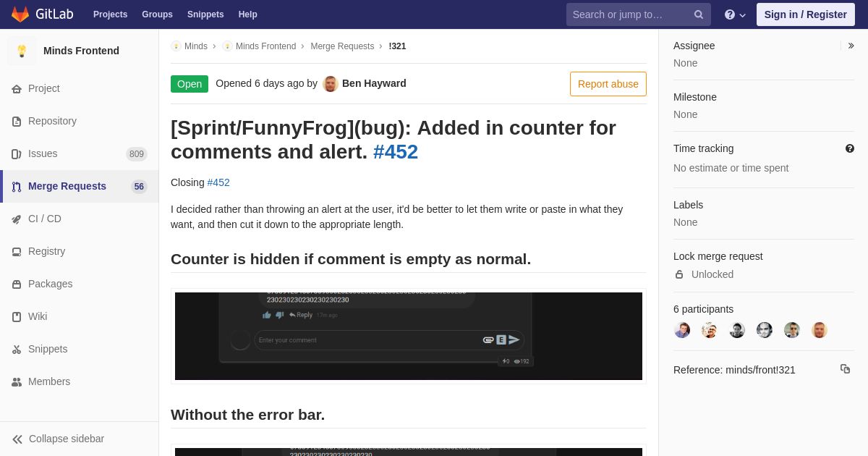868x456 pixels.
Task: Click the Repository file icon
Action: (17, 122)
